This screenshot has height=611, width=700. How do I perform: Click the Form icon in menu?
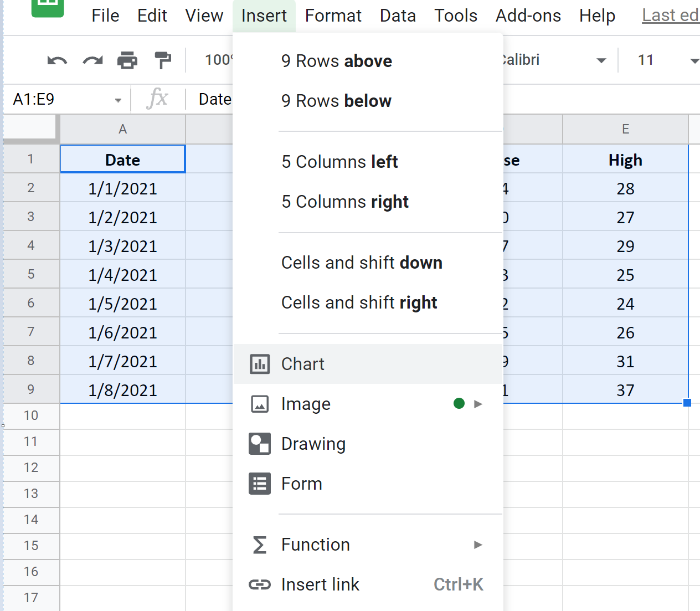pos(260,484)
